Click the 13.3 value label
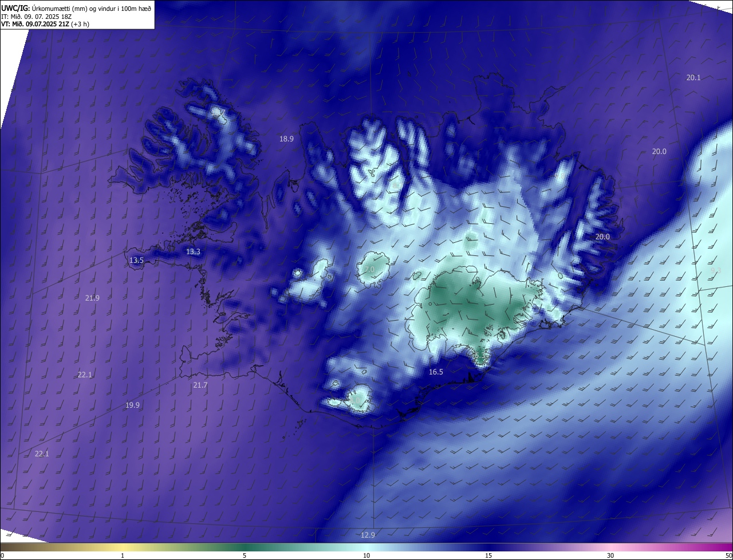This screenshot has width=733, height=560. (x=194, y=252)
